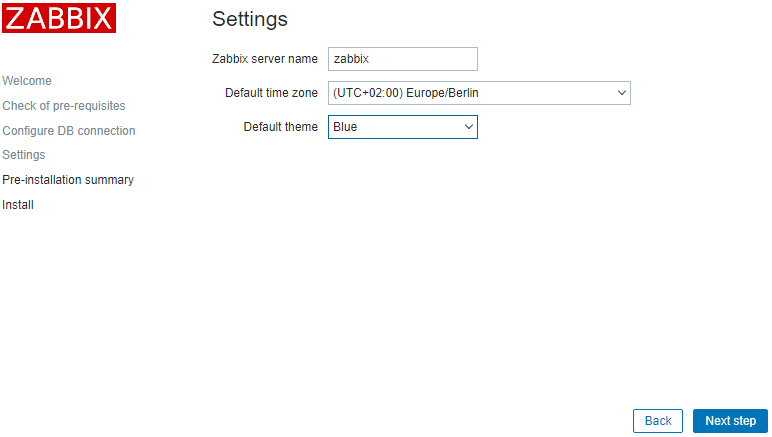Click the ZABBIX logo

pos(59,18)
